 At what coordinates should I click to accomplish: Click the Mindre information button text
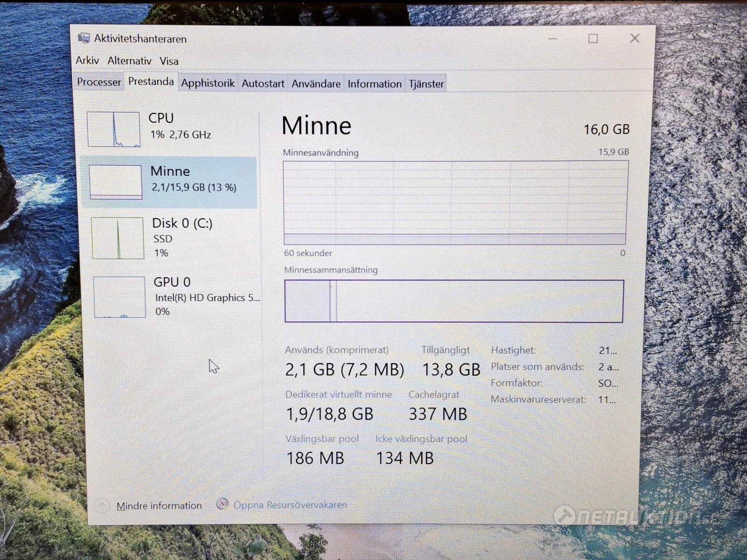click(x=159, y=506)
